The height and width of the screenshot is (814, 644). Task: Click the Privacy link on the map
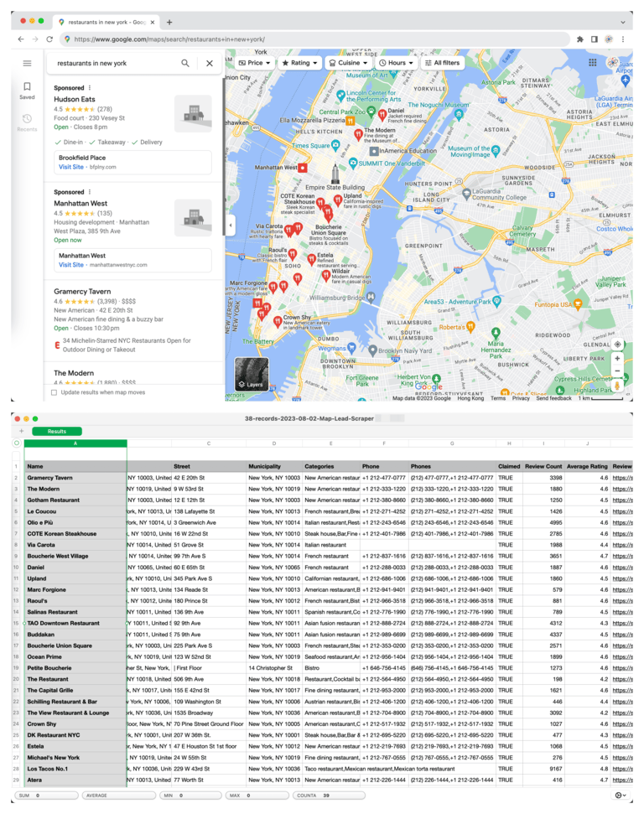click(x=521, y=398)
